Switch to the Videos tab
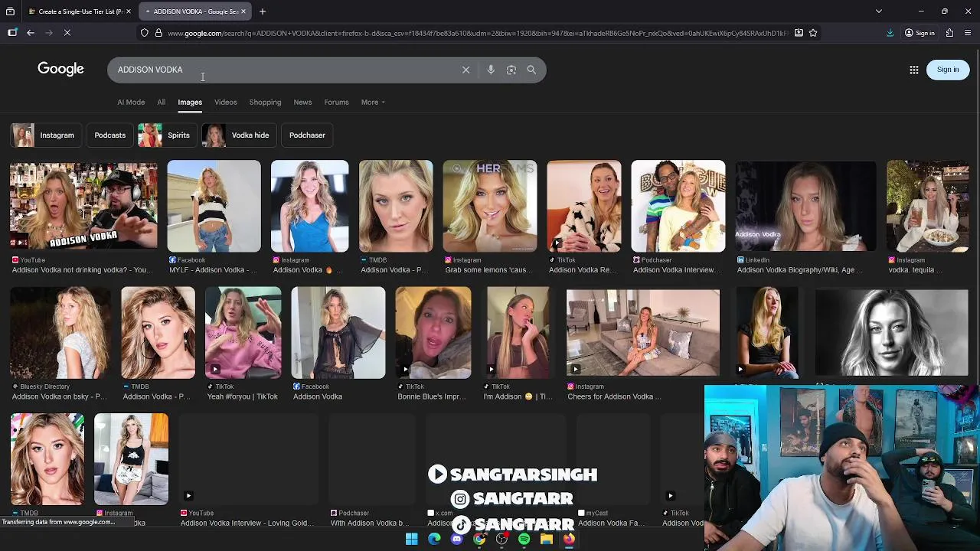Image resolution: width=980 pixels, height=551 pixels. tap(225, 102)
